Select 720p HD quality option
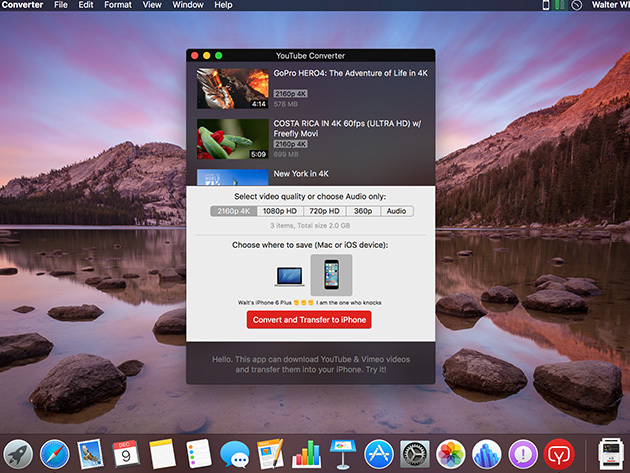Image resolution: width=630 pixels, height=473 pixels. click(324, 211)
